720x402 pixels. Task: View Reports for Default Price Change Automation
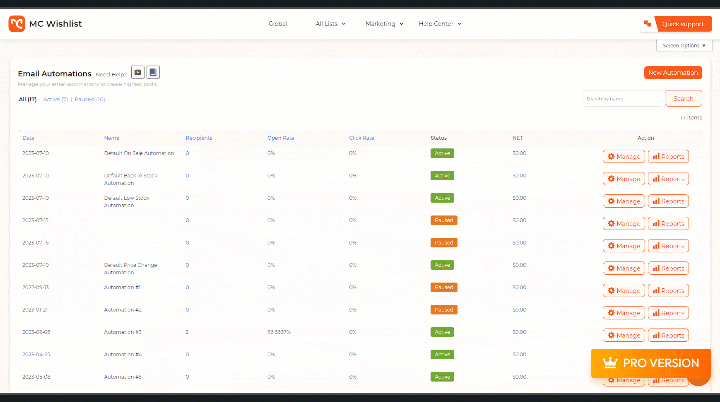(x=668, y=268)
